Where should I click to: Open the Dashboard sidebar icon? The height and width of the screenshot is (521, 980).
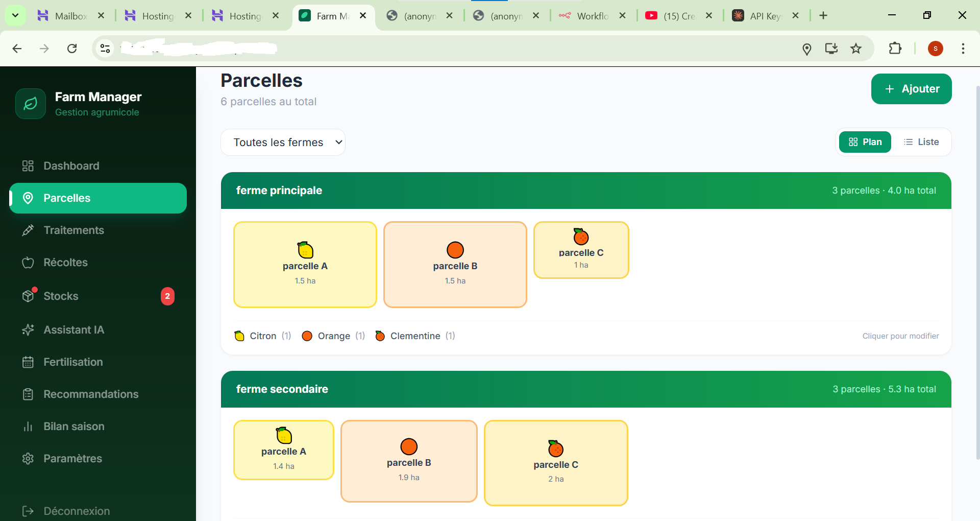[28, 165]
